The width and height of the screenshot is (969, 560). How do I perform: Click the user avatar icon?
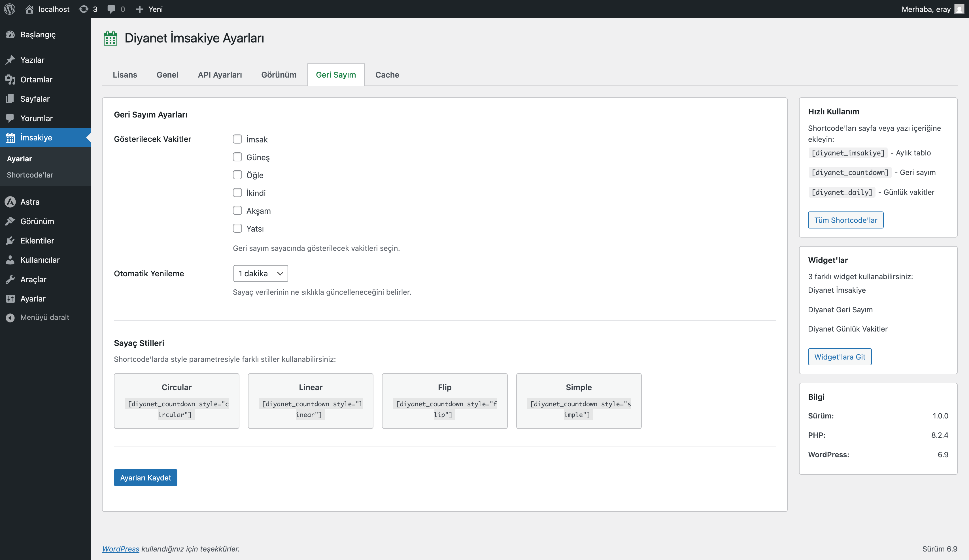click(959, 9)
